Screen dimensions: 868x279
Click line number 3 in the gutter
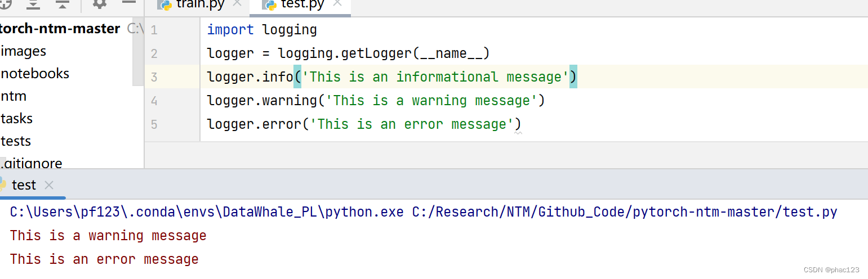(154, 78)
